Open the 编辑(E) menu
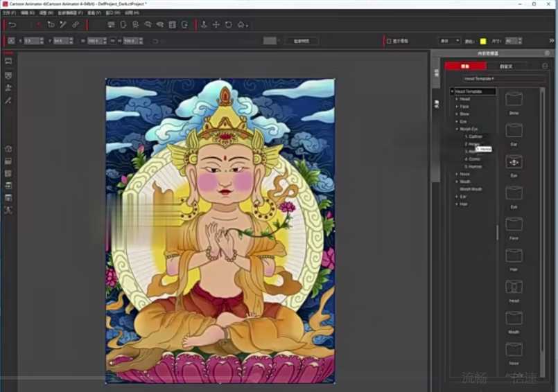Image resolution: width=558 pixels, height=392 pixels. click(x=28, y=12)
